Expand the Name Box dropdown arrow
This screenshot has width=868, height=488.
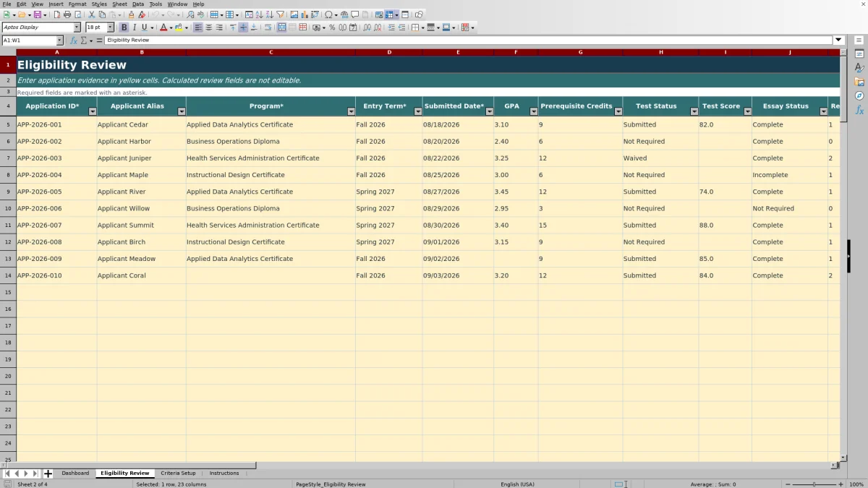(59, 40)
